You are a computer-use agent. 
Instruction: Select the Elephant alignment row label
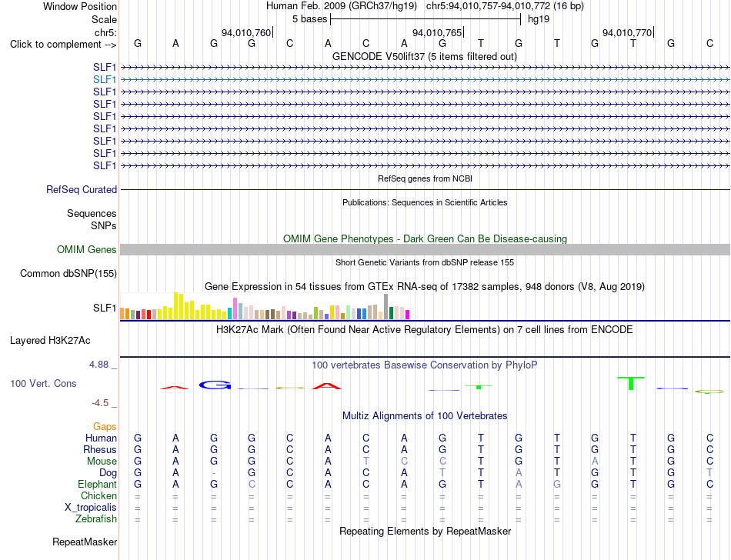(x=98, y=485)
